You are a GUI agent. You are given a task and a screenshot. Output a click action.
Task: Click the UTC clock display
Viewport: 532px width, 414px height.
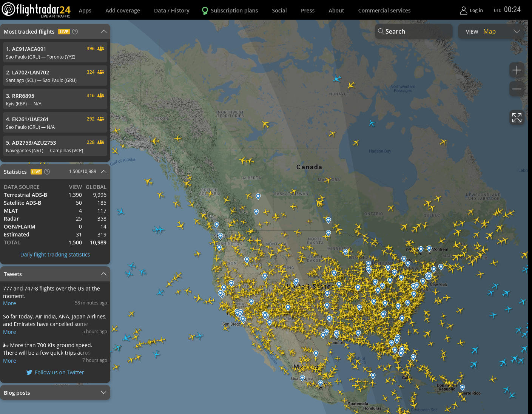[x=507, y=10]
